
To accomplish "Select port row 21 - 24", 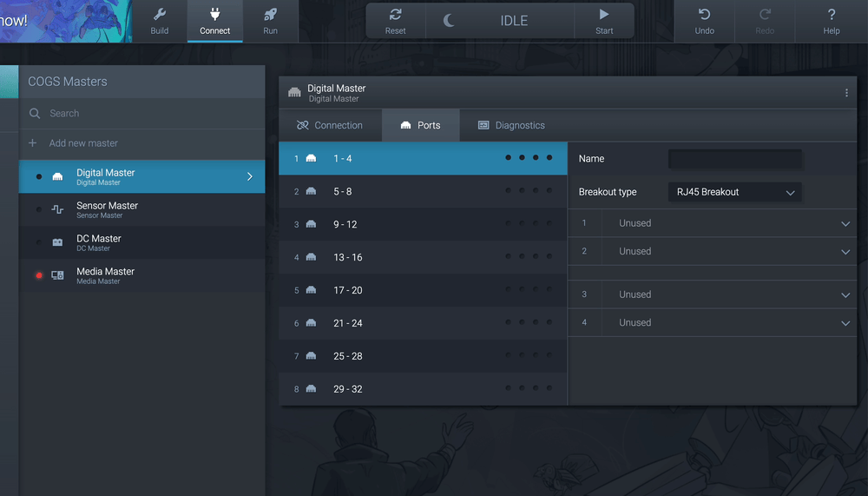I will point(423,323).
